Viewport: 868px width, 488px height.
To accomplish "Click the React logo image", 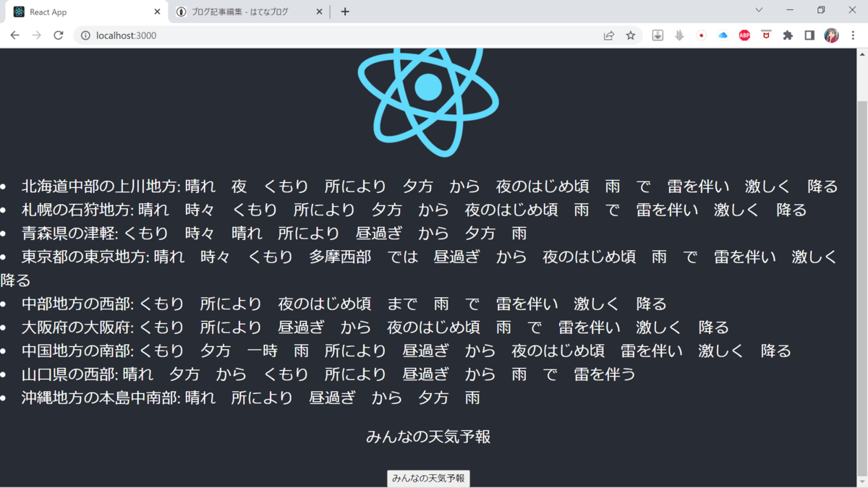I will [428, 101].
